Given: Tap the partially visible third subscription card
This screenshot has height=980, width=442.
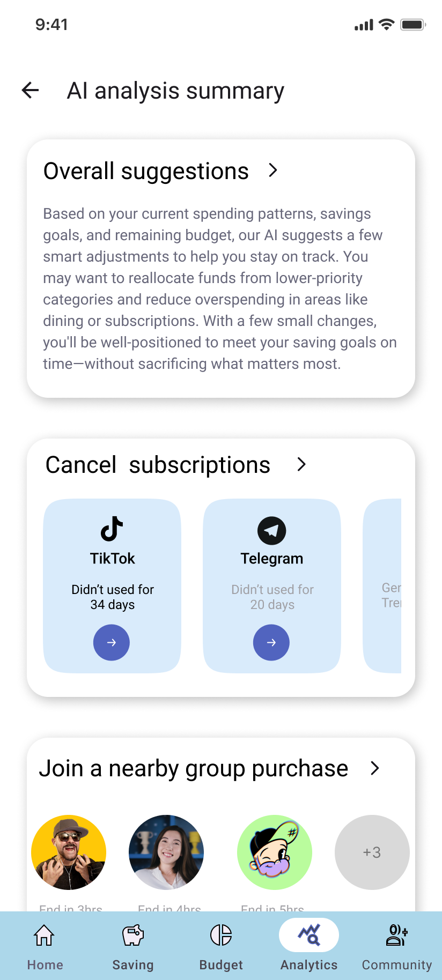Looking at the screenshot, I should point(383,585).
